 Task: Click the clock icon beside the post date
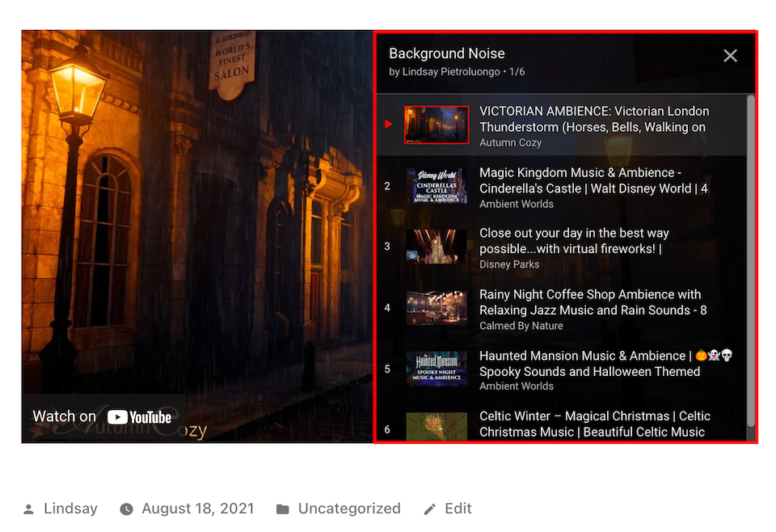(126, 509)
